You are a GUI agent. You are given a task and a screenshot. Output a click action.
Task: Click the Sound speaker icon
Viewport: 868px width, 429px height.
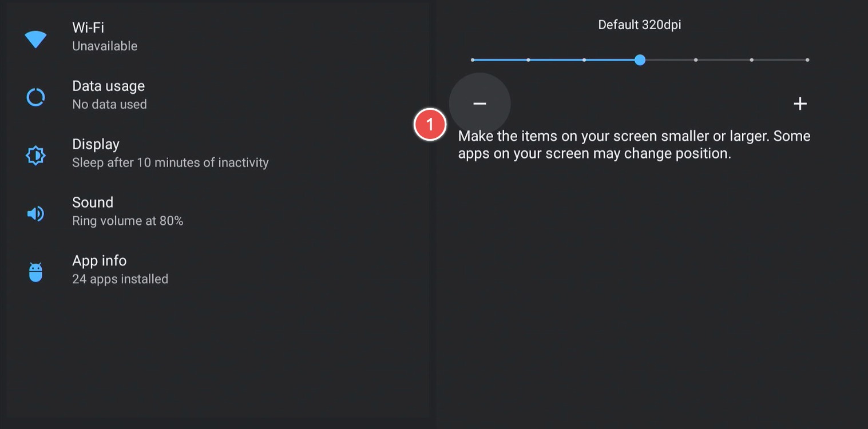35,213
